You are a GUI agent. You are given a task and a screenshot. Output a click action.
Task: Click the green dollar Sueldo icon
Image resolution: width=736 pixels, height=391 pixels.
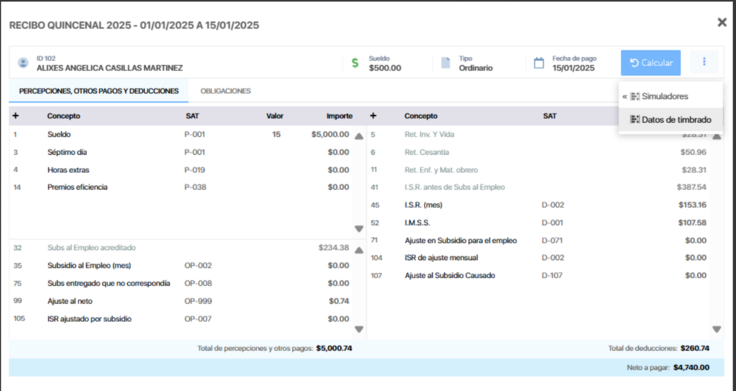pos(355,63)
